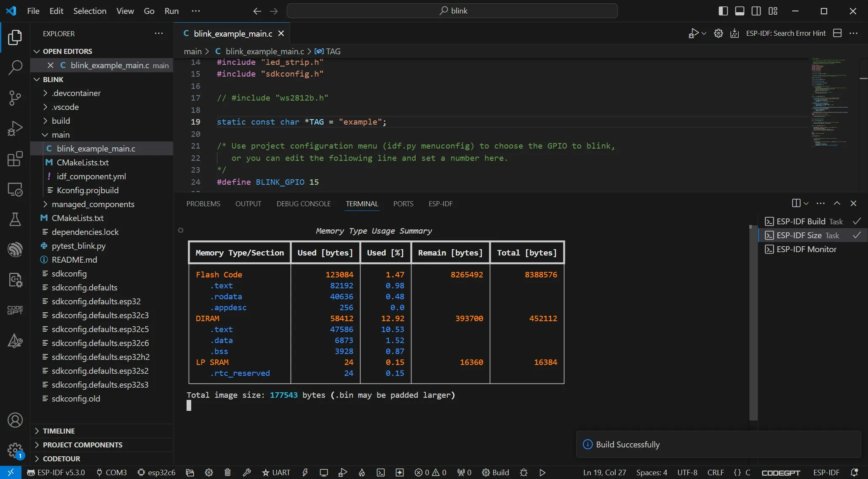Viewport: 868px width, 479px height.
Task: Expand the TIMELINE section
Action: [x=59, y=431]
